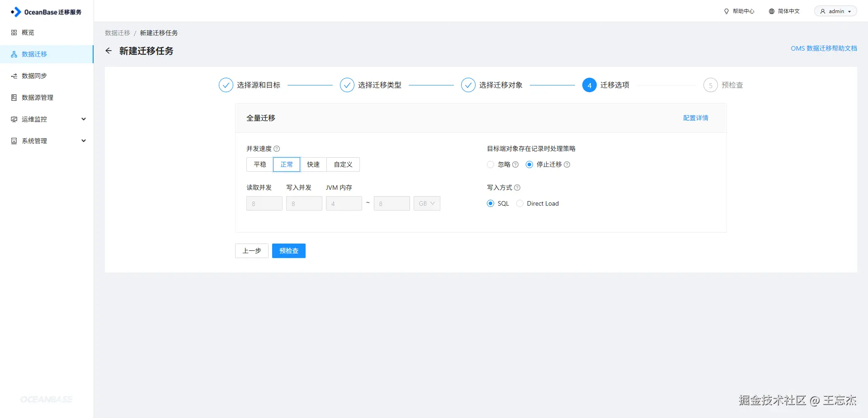Open OMS 数据迁移帮助文档 link
Viewport: 868px width, 418px height.
pos(824,48)
